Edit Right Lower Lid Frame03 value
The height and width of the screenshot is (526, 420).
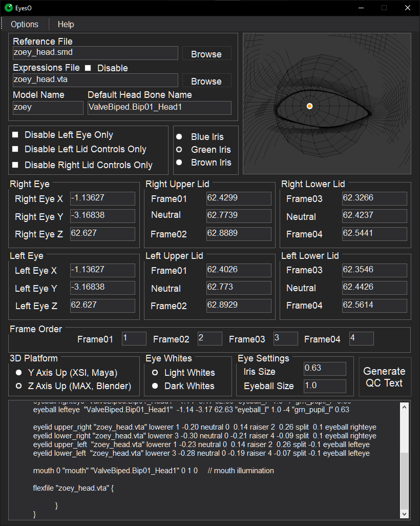(x=374, y=198)
